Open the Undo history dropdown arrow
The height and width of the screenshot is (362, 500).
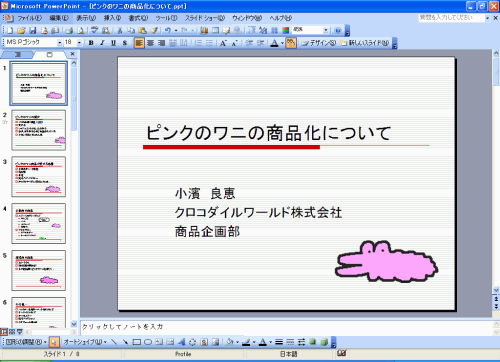pos(175,31)
